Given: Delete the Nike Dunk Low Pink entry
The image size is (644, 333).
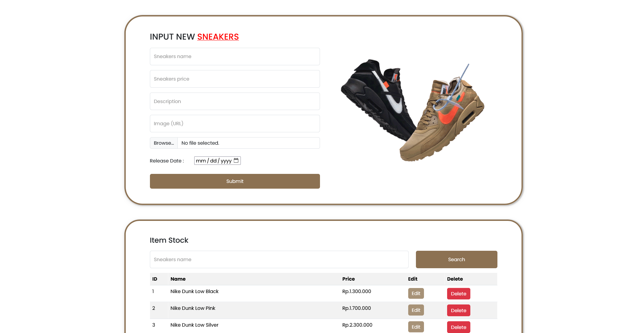Looking at the screenshot, I should [x=458, y=310].
